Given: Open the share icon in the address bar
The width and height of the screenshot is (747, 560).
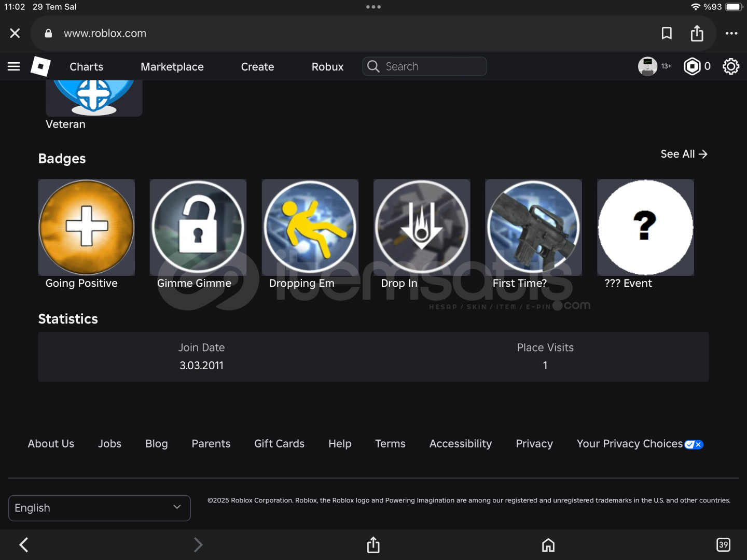Looking at the screenshot, I should coord(697,33).
